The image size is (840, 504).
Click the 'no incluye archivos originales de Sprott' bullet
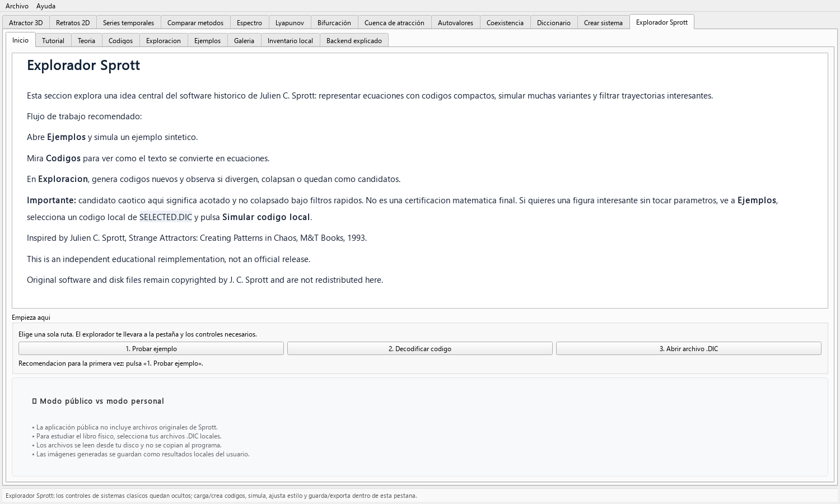[x=125, y=427]
